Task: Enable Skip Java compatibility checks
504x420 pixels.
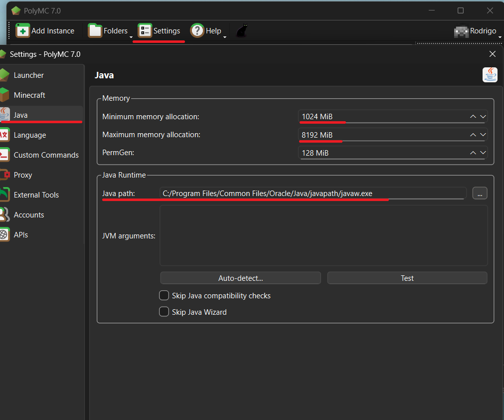Action: tap(164, 296)
